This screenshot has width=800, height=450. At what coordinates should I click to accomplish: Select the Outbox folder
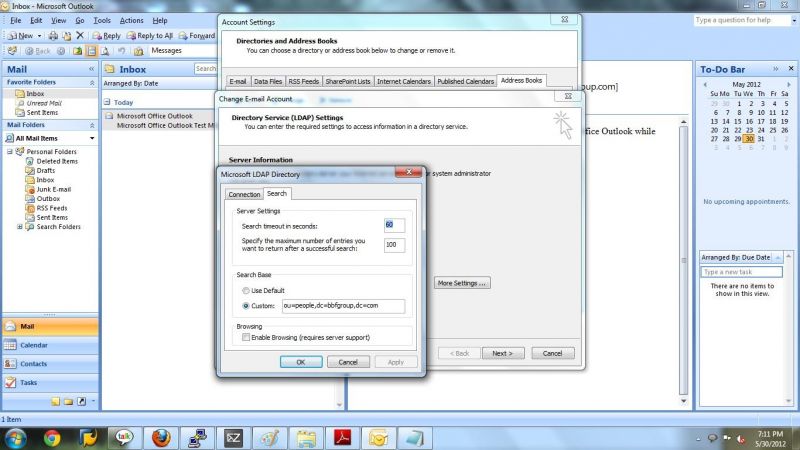(x=48, y=198)
